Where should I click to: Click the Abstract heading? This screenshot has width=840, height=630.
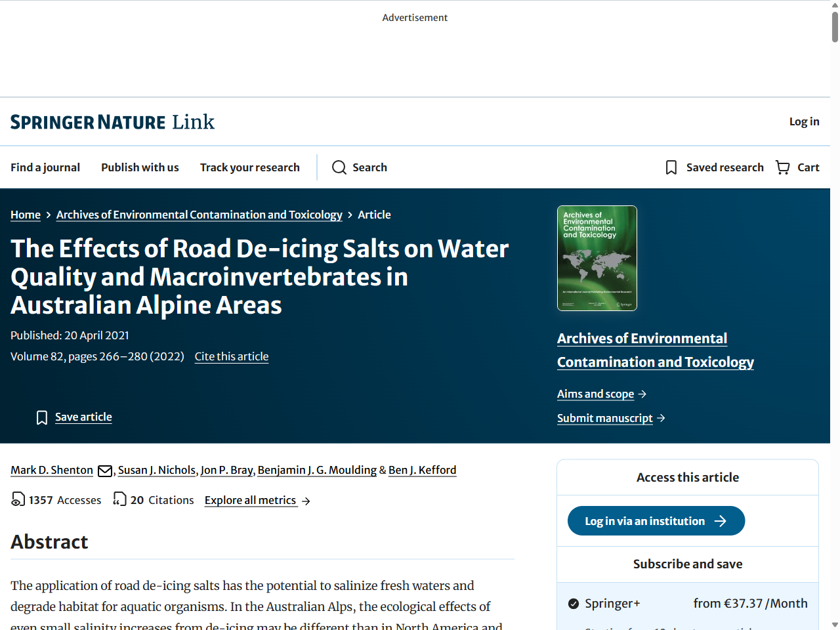pos(49,542)
